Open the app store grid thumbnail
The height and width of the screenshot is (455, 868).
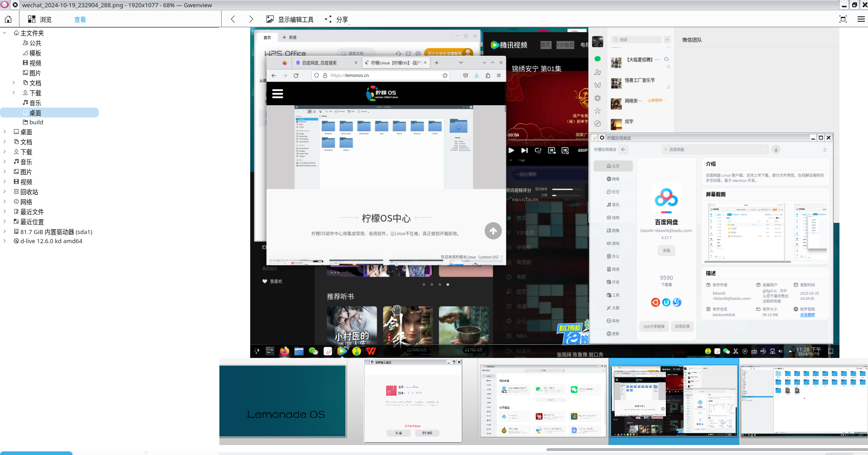pyautogui.click(x=543, y=401)
